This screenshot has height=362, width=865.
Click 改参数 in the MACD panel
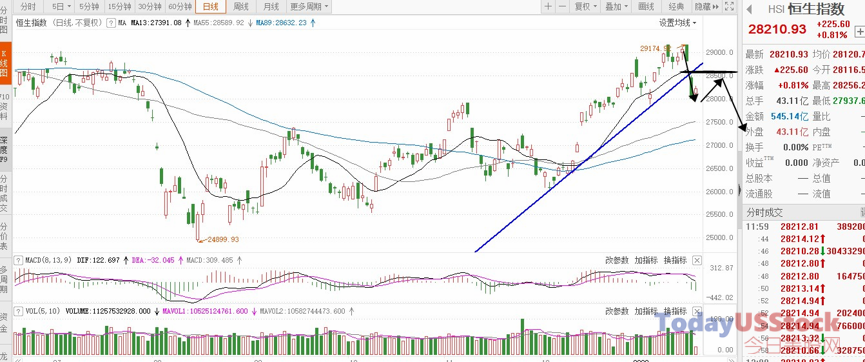pos(617,260)
